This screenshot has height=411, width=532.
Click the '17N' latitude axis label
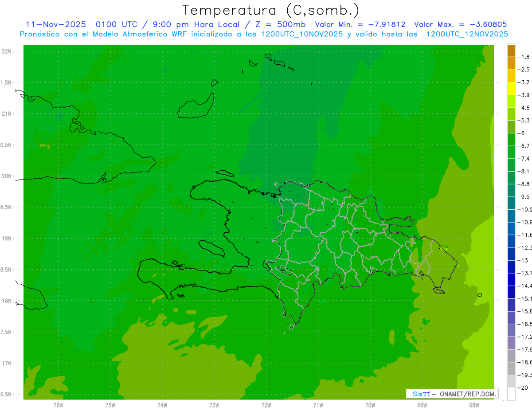coord(7,364)
